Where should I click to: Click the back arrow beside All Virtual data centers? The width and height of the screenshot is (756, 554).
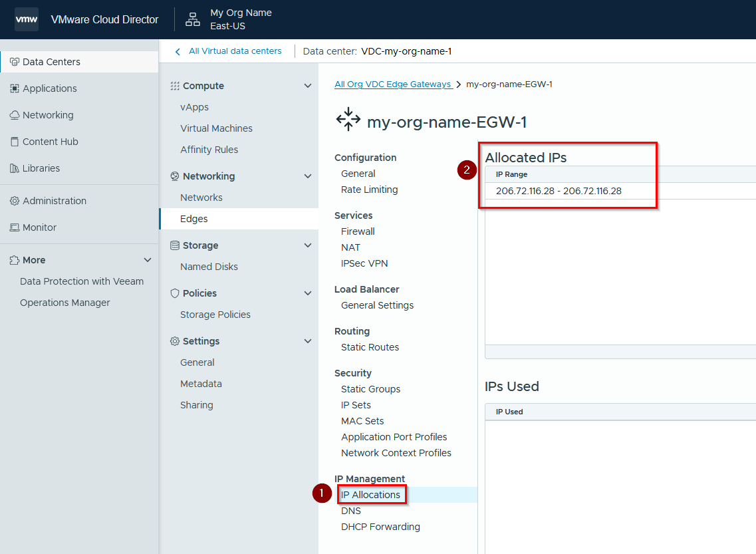click(x=178, y=52)
